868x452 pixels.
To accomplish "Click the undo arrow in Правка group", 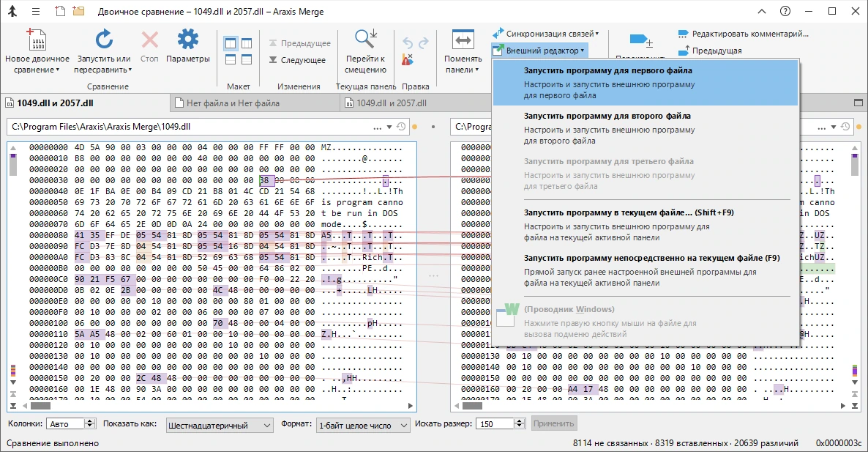I will tap(408, 43).
